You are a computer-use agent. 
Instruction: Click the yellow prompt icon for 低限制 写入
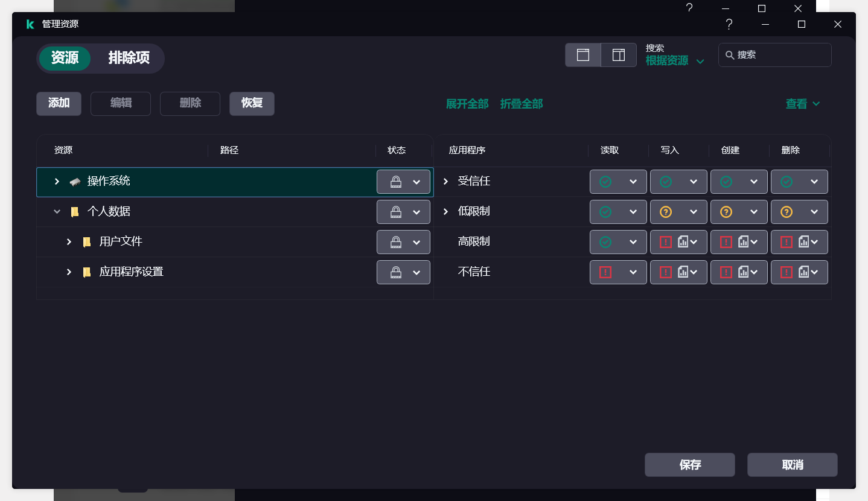666,211
